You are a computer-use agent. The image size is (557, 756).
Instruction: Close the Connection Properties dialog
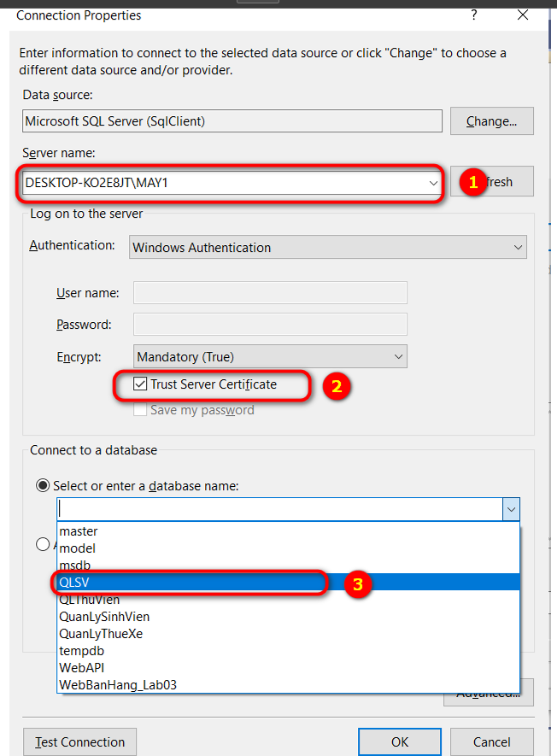click(523, 15)
